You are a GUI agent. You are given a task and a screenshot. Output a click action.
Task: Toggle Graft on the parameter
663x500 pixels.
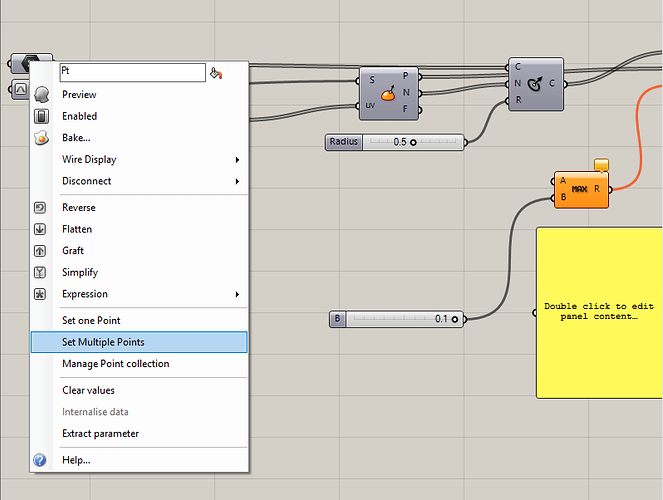click(x=73, y=251)
